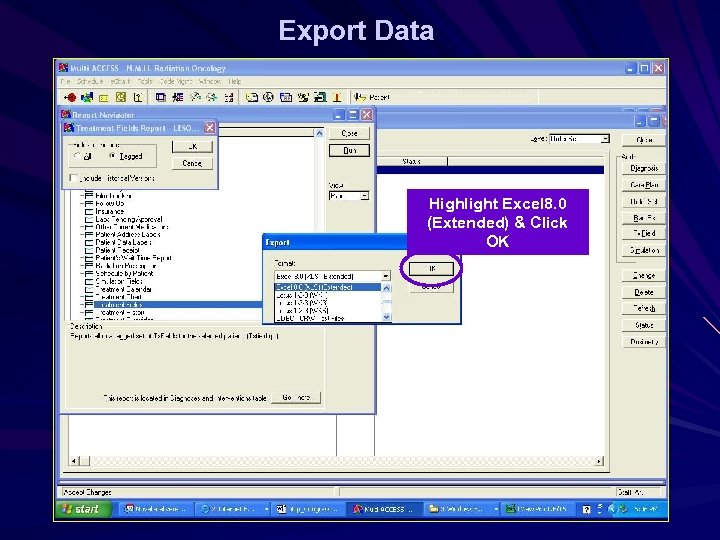The image size is (720, 540).
Task: Click the Change button
Action: coord(644,276)
